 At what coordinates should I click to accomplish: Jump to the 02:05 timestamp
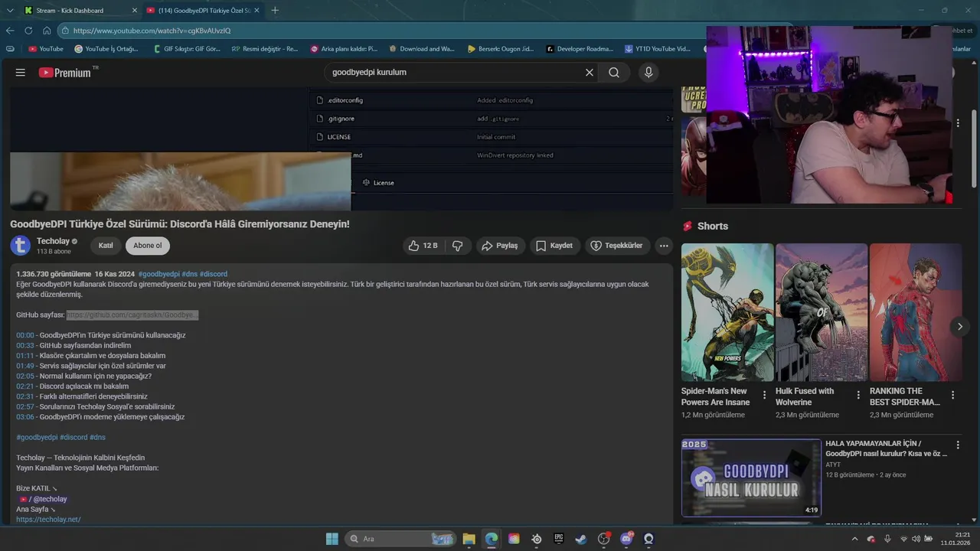coord(25,377)
